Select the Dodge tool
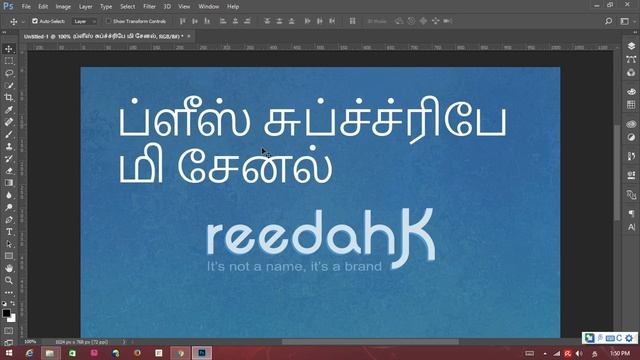Viewport: 640px width, 360px height. coord(9,207)
